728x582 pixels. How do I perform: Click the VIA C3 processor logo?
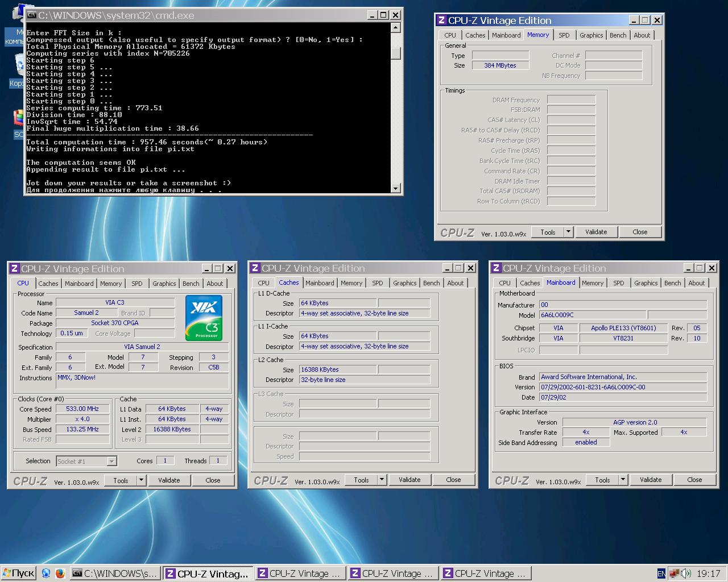click(x=204, y=318)
